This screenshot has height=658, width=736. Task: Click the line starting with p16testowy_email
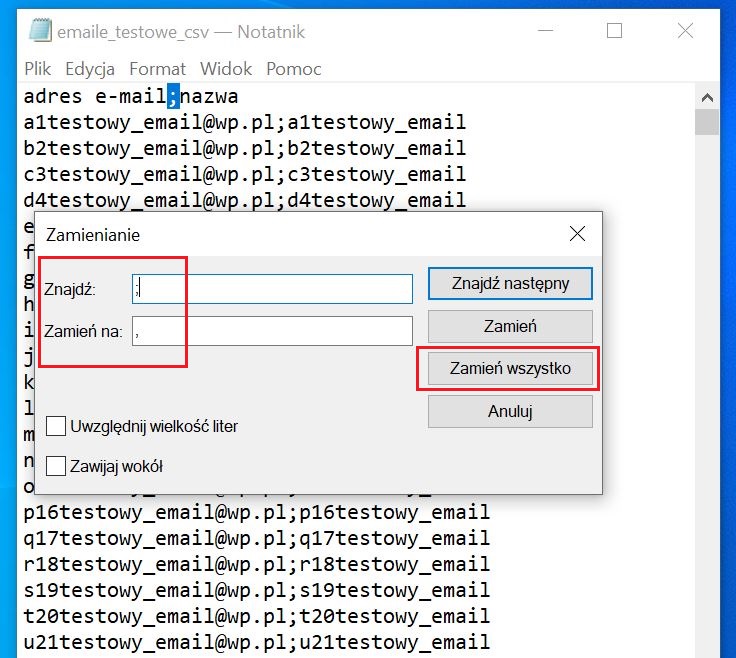(257, 512)
